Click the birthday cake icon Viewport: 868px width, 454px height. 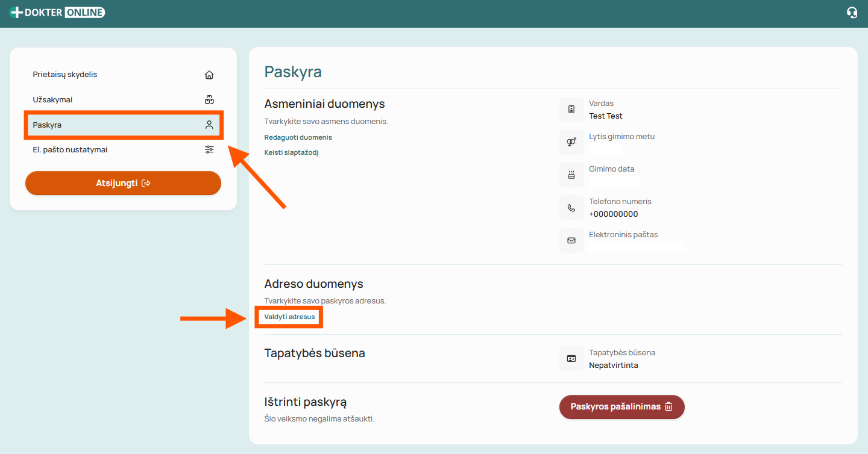click(x=571, y=175)
